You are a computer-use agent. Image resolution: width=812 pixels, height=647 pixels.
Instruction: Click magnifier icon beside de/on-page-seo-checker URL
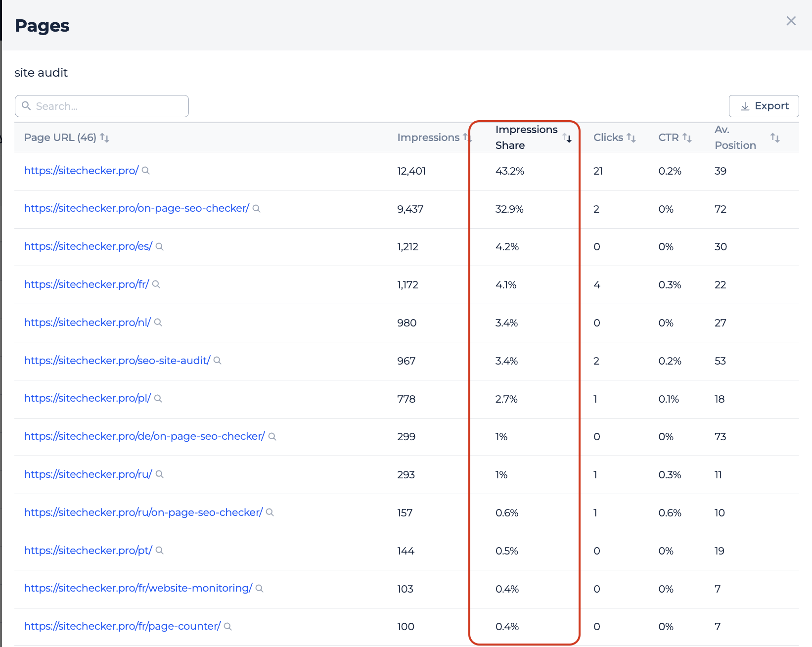[272, 437]
